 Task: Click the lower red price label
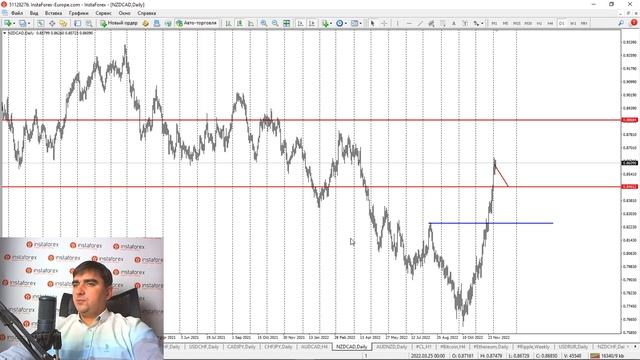point(629,187)
